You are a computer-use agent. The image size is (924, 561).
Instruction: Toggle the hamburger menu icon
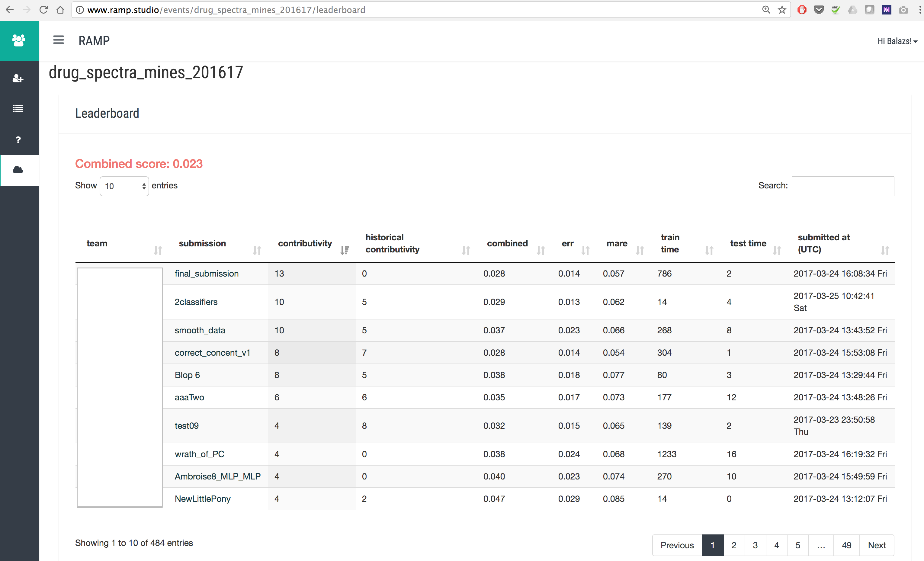pyautogui.click(x=59, y=40)
